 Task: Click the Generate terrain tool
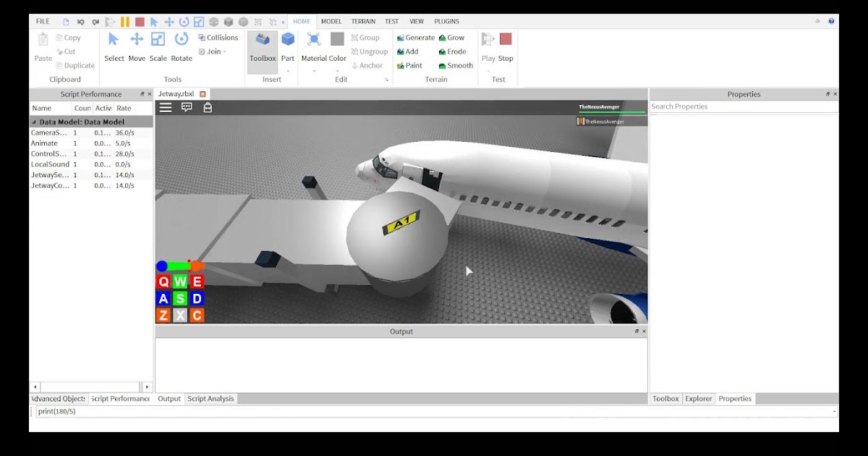[x=415, y=38]
